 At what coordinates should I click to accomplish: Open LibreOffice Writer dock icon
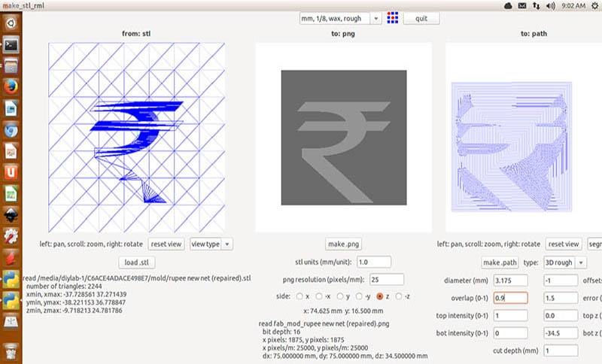[x=11, y=109]
